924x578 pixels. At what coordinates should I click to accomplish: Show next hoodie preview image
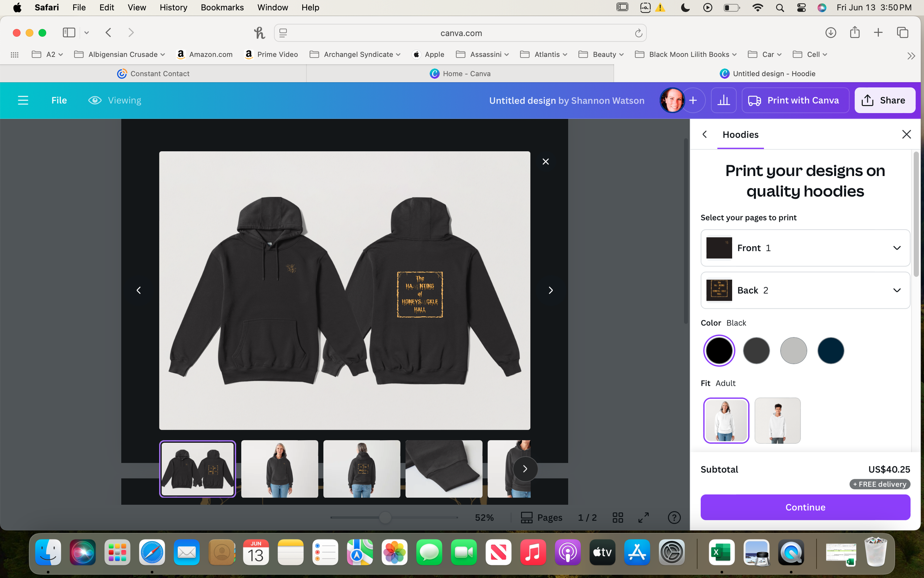(x=550, y=291)
